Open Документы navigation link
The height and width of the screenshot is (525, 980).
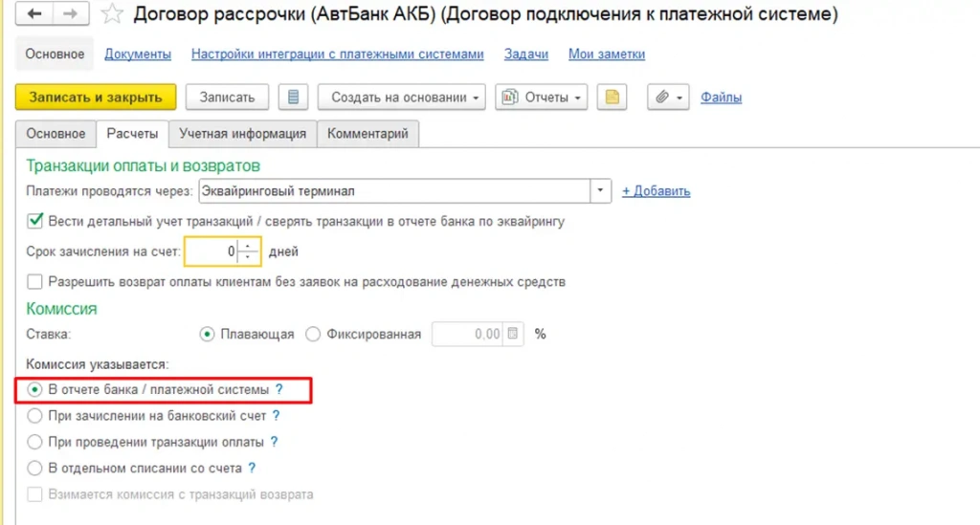coord(138,55)
